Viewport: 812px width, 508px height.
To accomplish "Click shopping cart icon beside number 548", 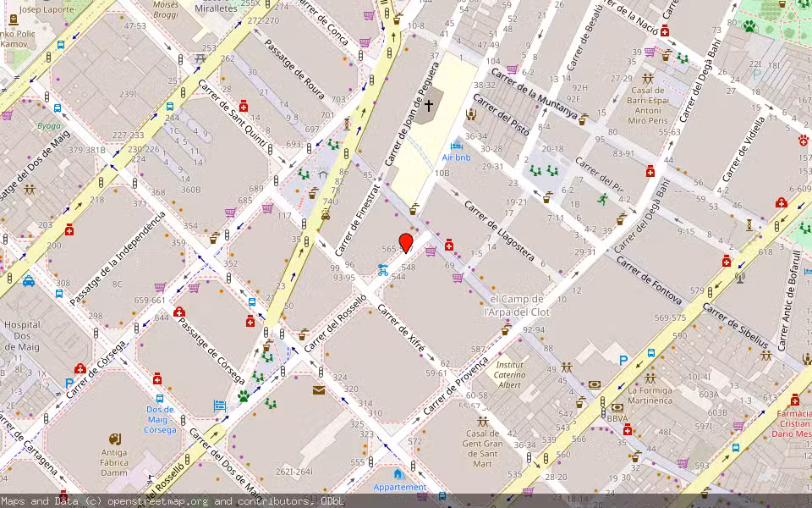I will [x=431, y=252].
